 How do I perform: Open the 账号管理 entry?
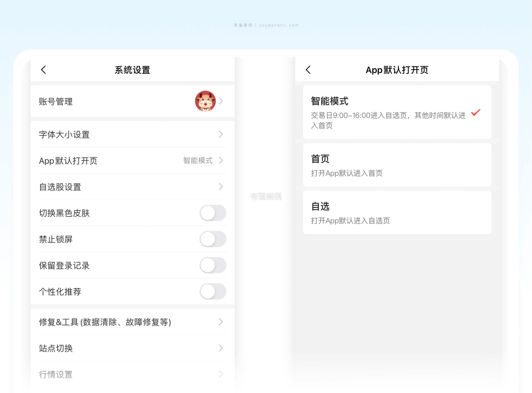click(x=56, y=101)
